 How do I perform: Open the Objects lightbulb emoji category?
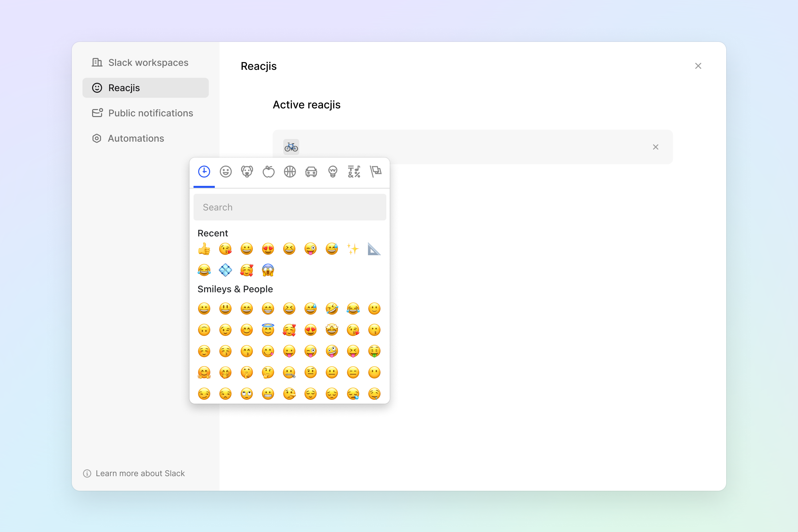(332, 172)
